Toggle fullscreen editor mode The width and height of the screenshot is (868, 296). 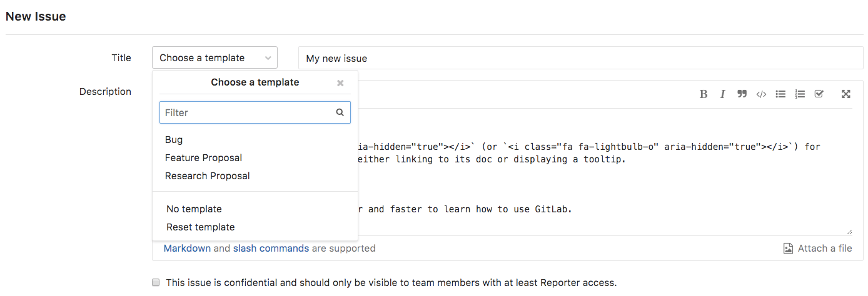[845, 94]
